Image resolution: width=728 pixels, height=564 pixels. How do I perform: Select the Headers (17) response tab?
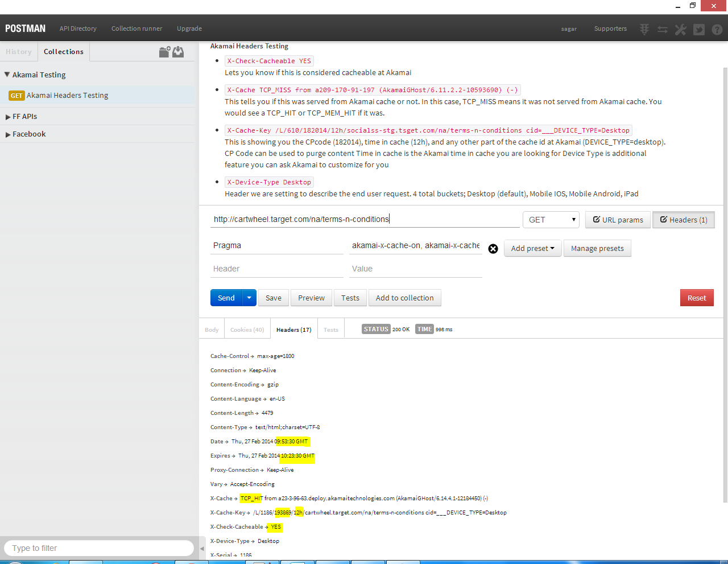[293, 330]
